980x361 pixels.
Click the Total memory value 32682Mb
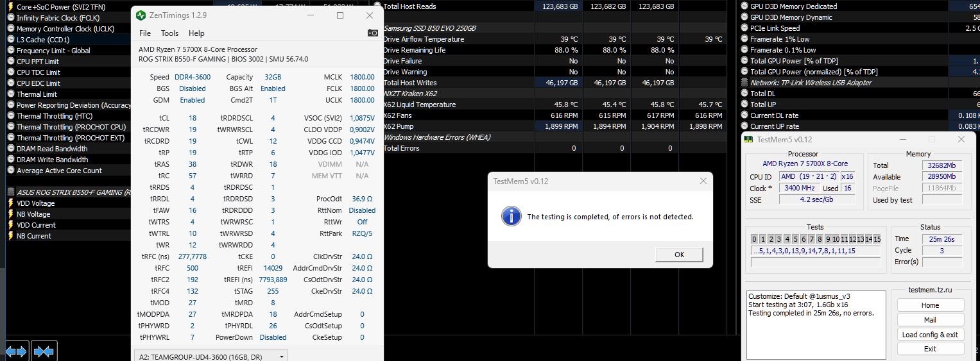(942, 165)
